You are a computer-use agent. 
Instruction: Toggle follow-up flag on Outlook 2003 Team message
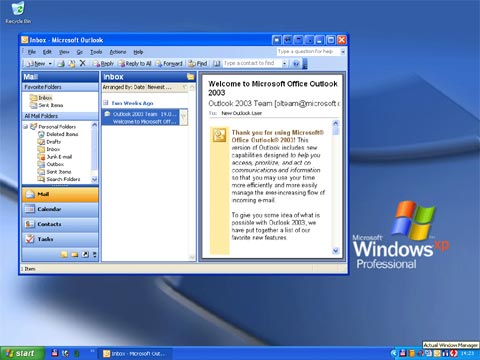183,117
